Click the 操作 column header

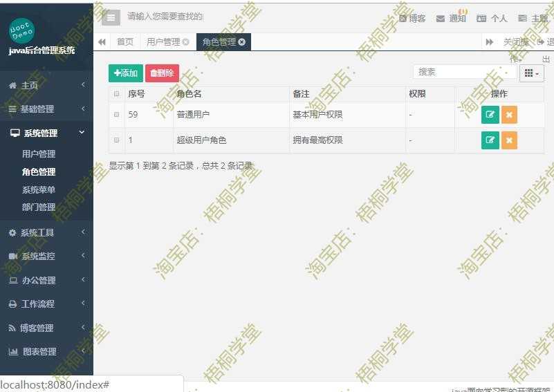[499, 94]
